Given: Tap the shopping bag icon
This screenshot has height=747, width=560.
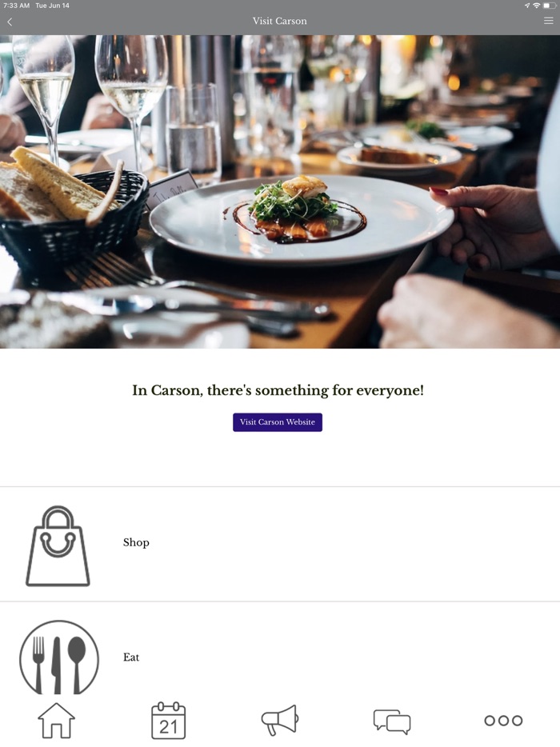Looking at the screenshot, I should coord(58,546).
